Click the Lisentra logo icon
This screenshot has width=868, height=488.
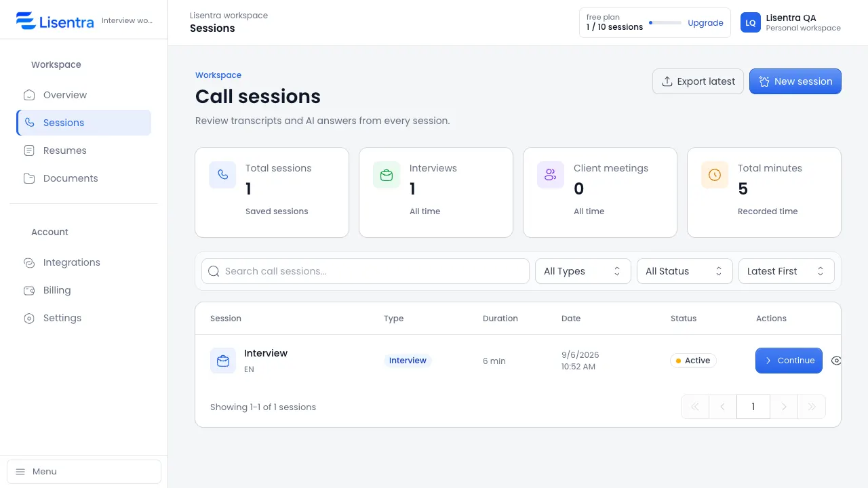click(x=26, y=21)
